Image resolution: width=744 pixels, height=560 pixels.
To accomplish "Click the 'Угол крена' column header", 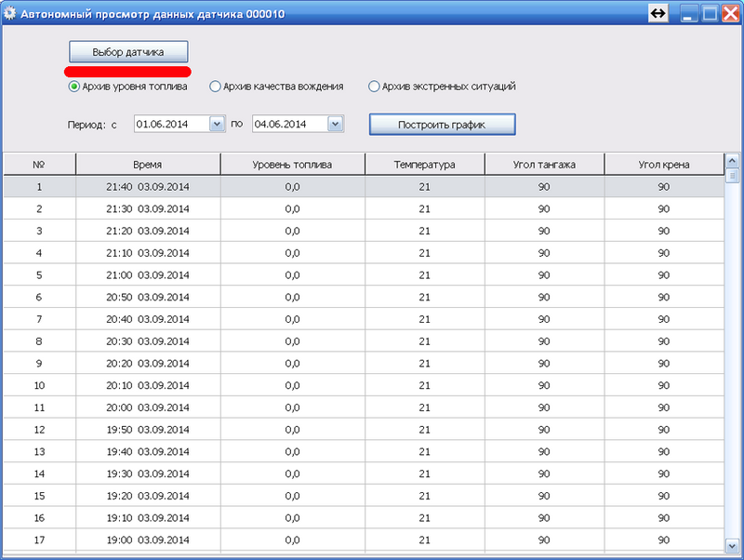I will click(664, 165).
